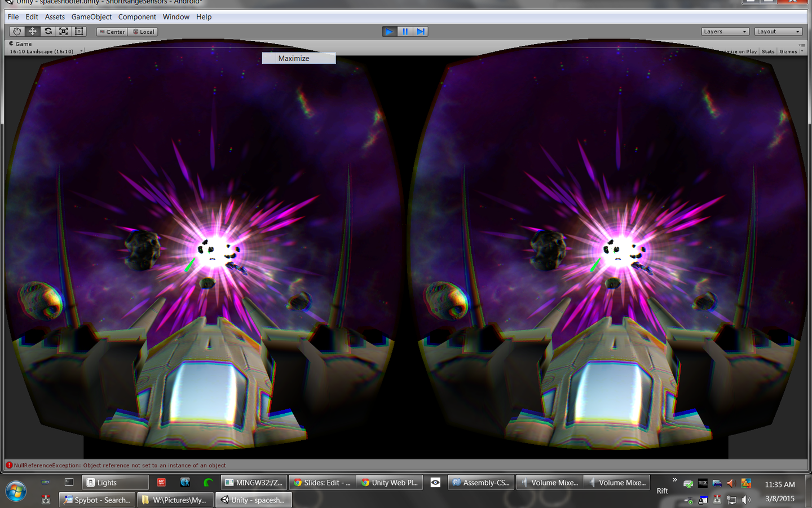
Task: Switch to Unity spaceshooter taskbar button
Action: click(x=253, y=500)
